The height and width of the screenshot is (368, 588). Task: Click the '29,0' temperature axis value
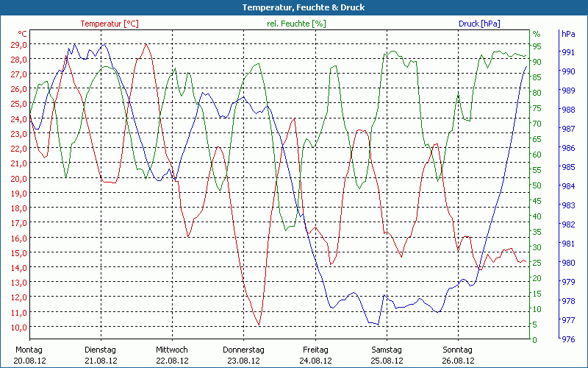(18, 45)
